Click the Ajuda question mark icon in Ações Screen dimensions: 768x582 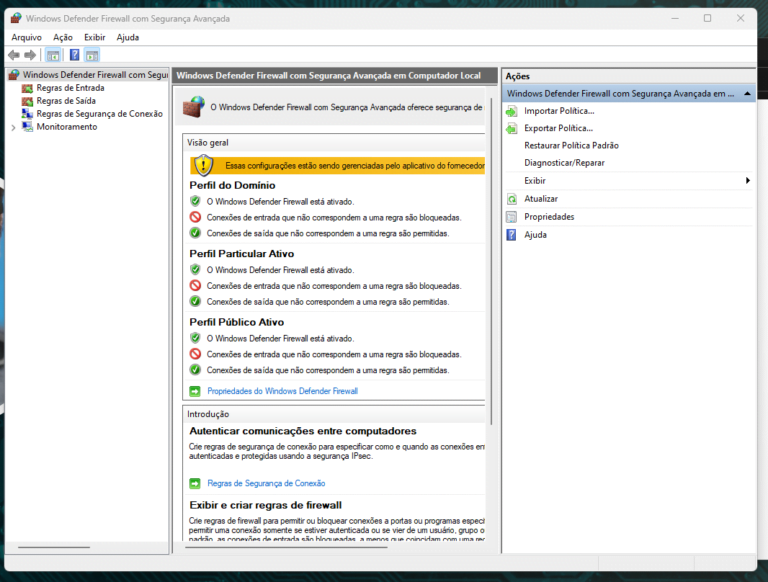click(x=511, y=235)
